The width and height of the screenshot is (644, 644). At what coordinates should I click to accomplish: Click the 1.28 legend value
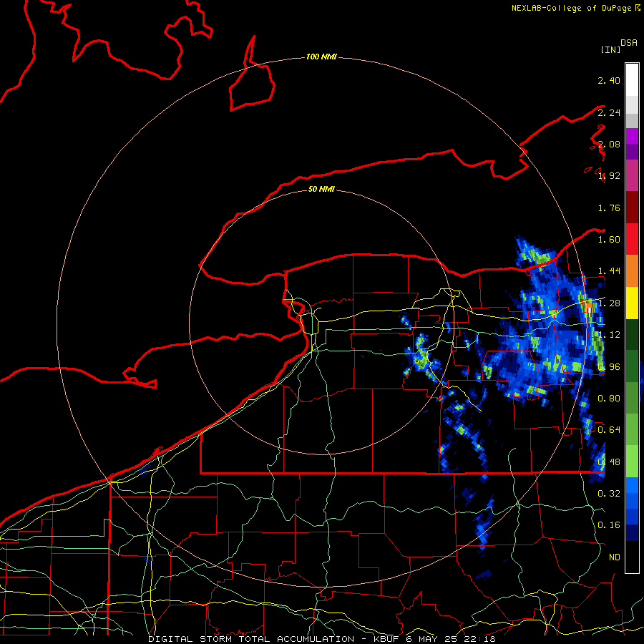click(x=609, y=303)
